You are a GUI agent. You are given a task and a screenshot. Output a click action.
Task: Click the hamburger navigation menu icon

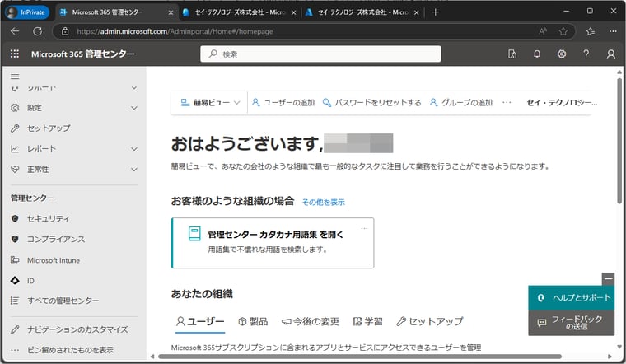pos(15,77)
